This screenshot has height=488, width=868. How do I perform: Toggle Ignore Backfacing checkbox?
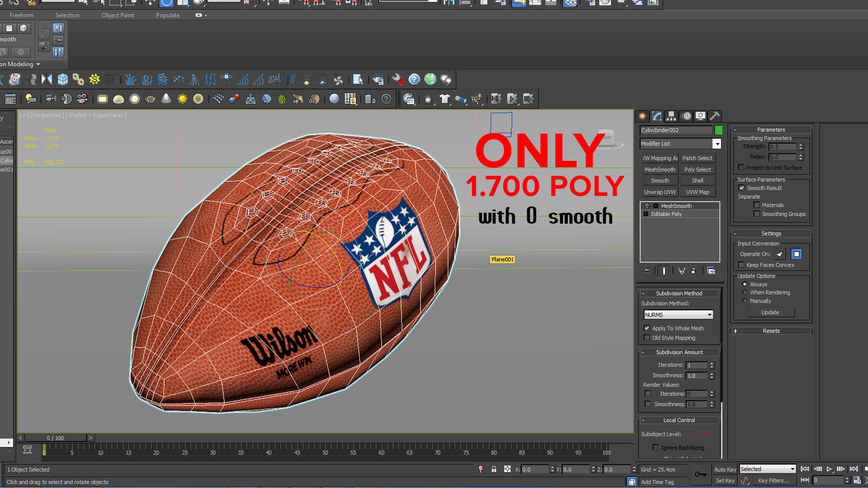point(656,447)
